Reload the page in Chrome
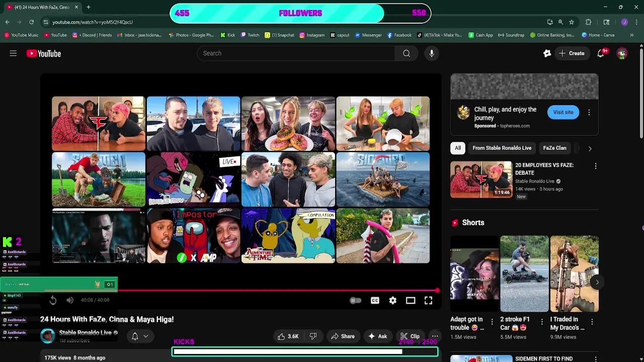This screenshot has width=644, height=362. (x=31, y=22)
